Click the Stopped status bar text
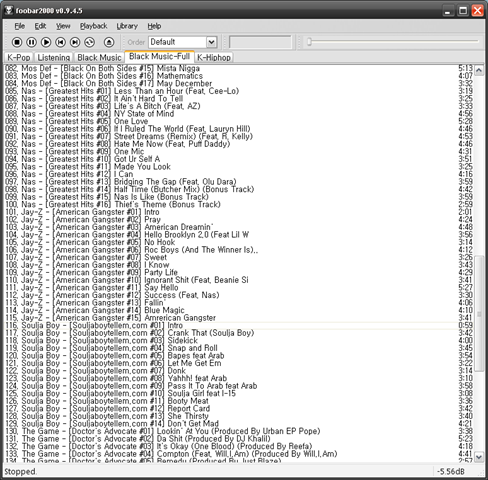 tap(20, 472)
